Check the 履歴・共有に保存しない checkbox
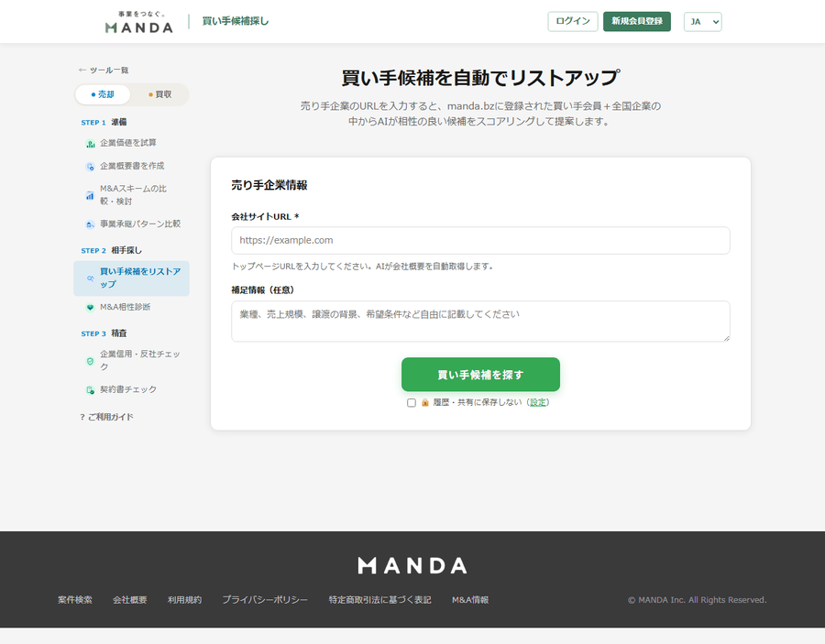825x644 pixels. pyautogui.click(x=412, y=403)
